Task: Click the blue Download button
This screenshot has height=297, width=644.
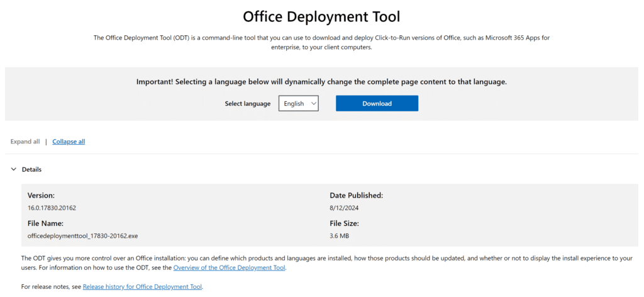Action: [377, 104]
